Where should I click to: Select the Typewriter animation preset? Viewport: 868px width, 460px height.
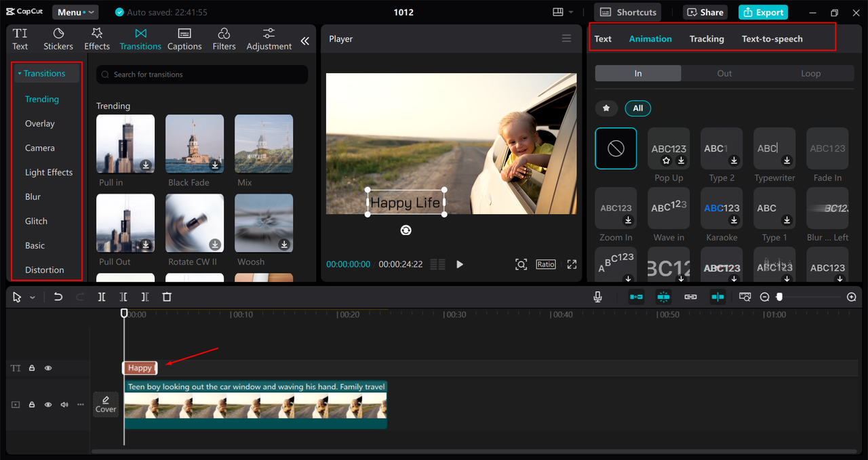coord(774,148)
